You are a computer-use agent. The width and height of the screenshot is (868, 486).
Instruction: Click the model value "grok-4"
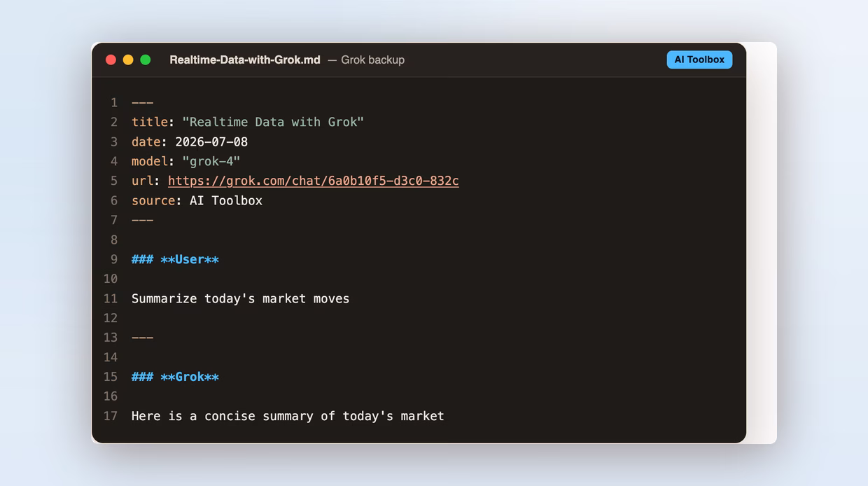click(211, 161)
